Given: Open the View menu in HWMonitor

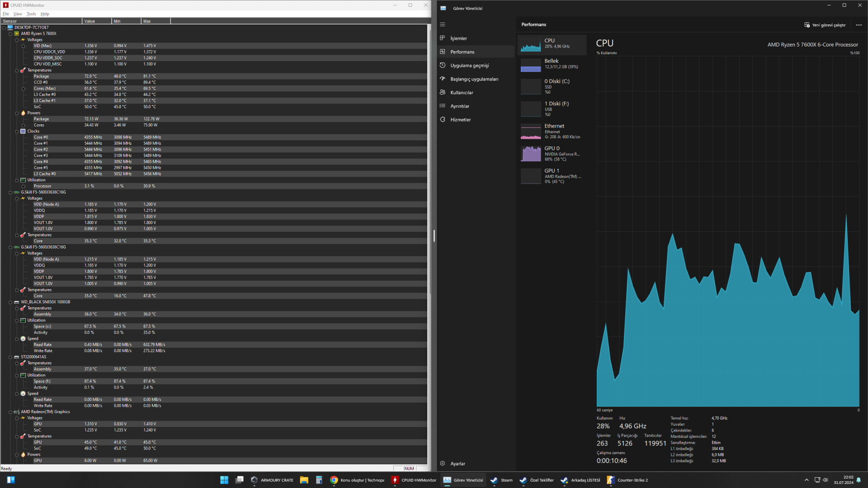Looking at the screenshot, I should 18,14.
